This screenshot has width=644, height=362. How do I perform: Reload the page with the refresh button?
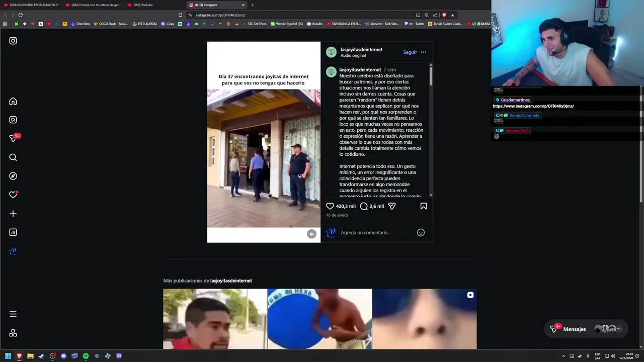click(x=21, y=15)
